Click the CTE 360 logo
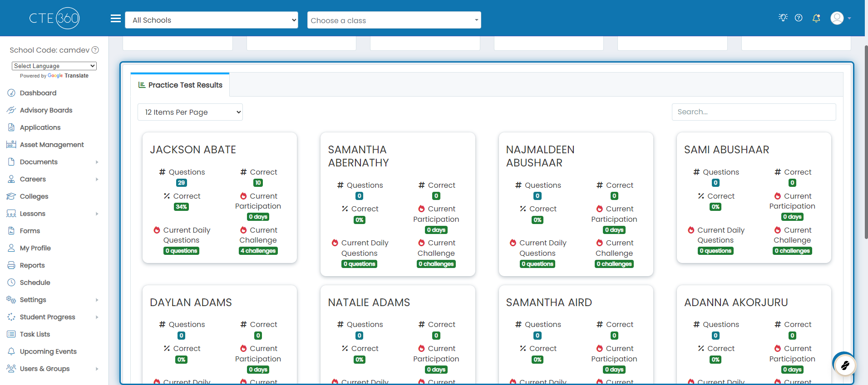This screenshot has width=868, height=385. pos(54,18)
